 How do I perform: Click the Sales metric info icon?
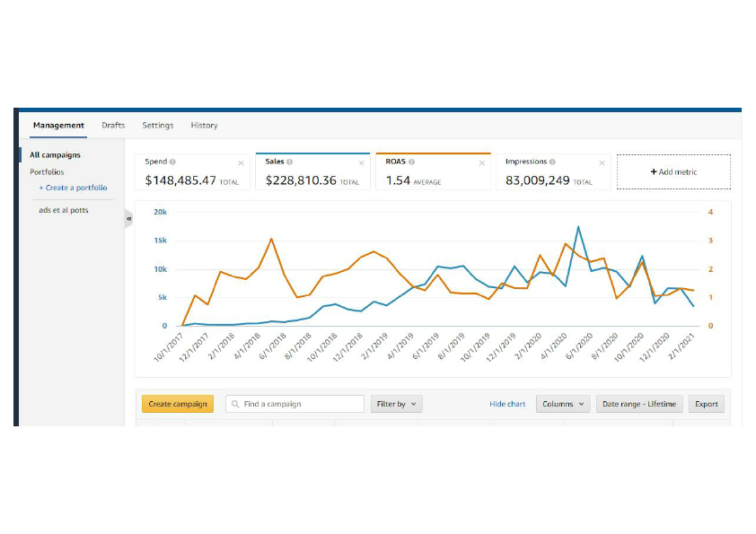click(x=291, y=162)
